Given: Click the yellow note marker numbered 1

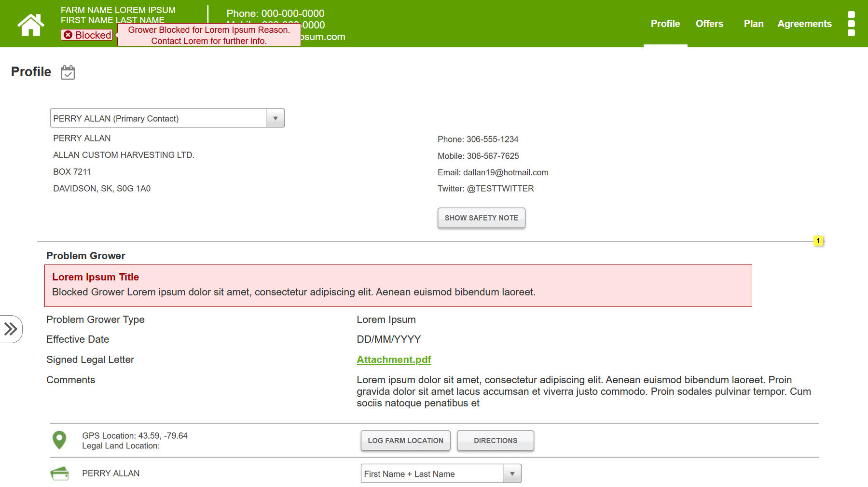Looking at the screenshot, I should [818, 241].
